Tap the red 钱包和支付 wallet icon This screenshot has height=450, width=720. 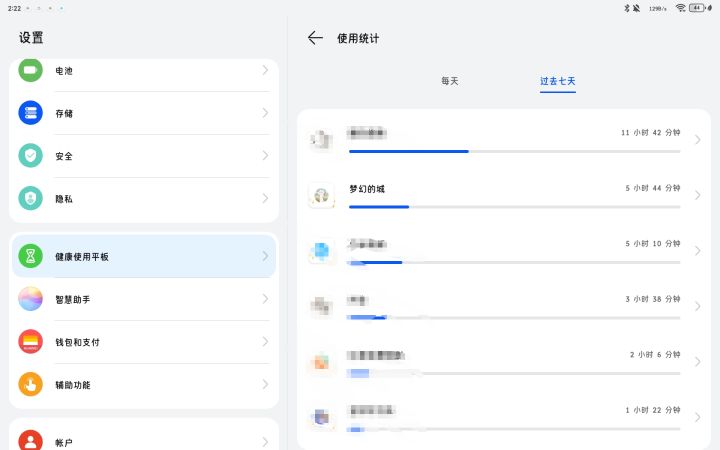31,342
